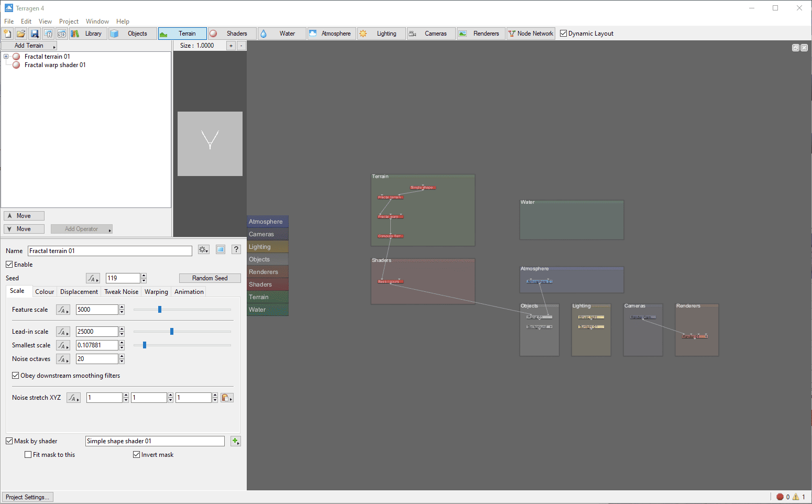
Task: Open the Project menu
Action: [69, 21]
